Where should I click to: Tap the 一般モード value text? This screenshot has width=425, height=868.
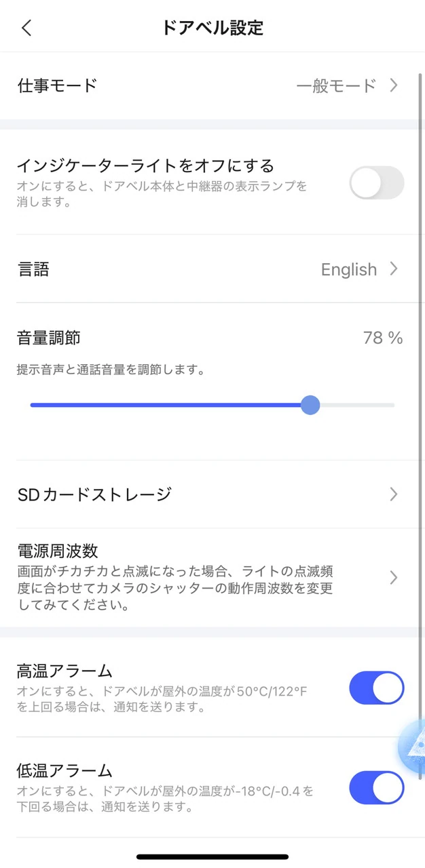click(336, 86)
